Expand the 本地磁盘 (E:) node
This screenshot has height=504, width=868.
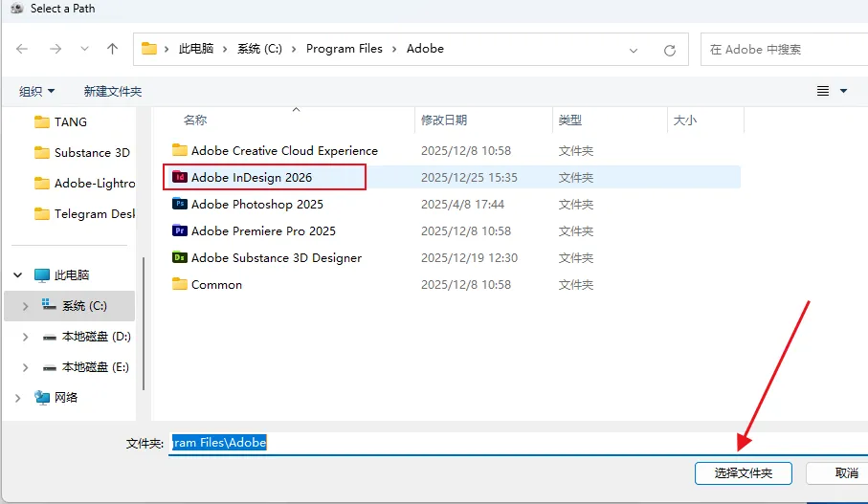point(25,367)
